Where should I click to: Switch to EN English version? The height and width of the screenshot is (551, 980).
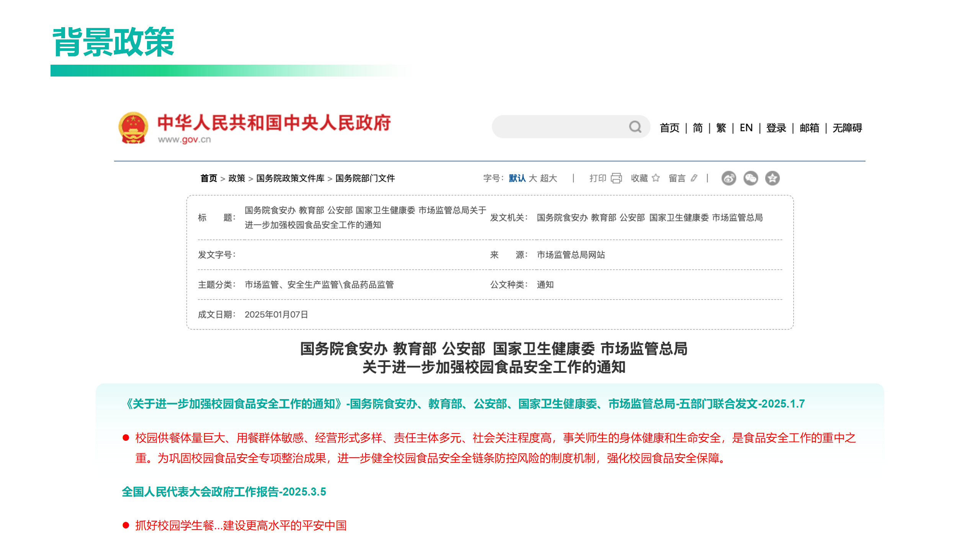point(746,128)
